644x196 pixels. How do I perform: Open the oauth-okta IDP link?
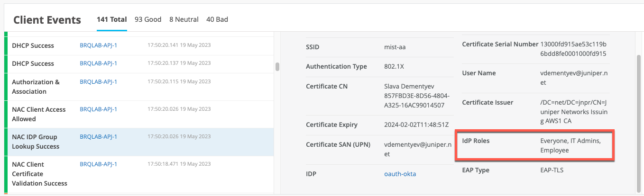pyautogui.click(x=400, y=174)
